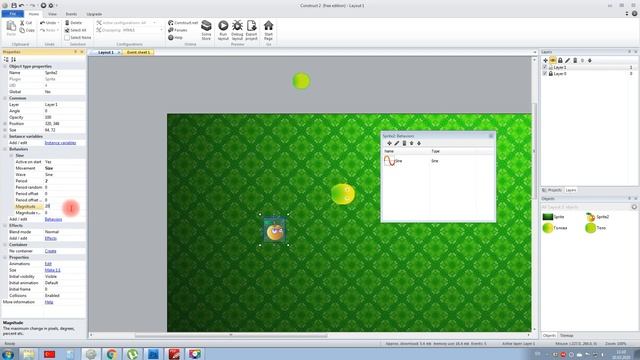This screenshot has height=360, width=640.
Task: Click Cut in the Clipboard group
Action: click(26, 23)
